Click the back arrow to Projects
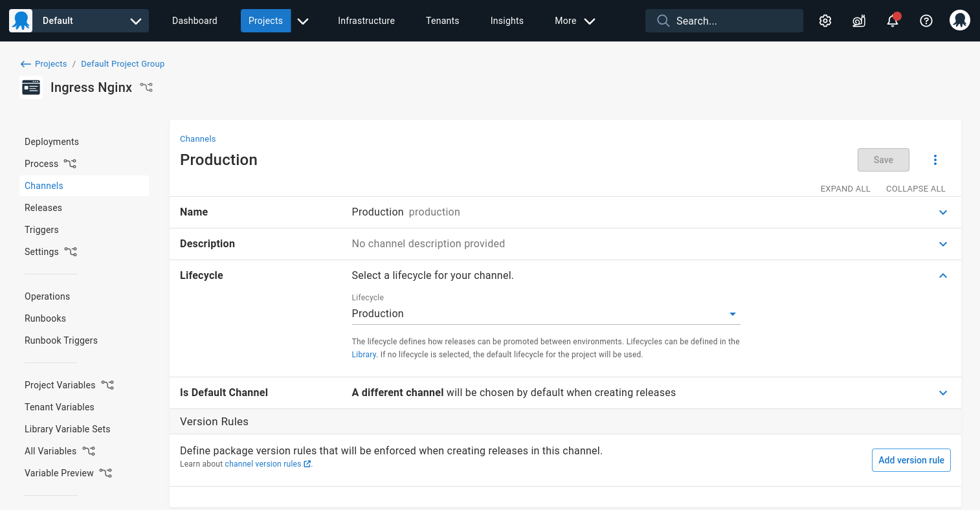This screenshot has width=980, height=510. (26, 64)
